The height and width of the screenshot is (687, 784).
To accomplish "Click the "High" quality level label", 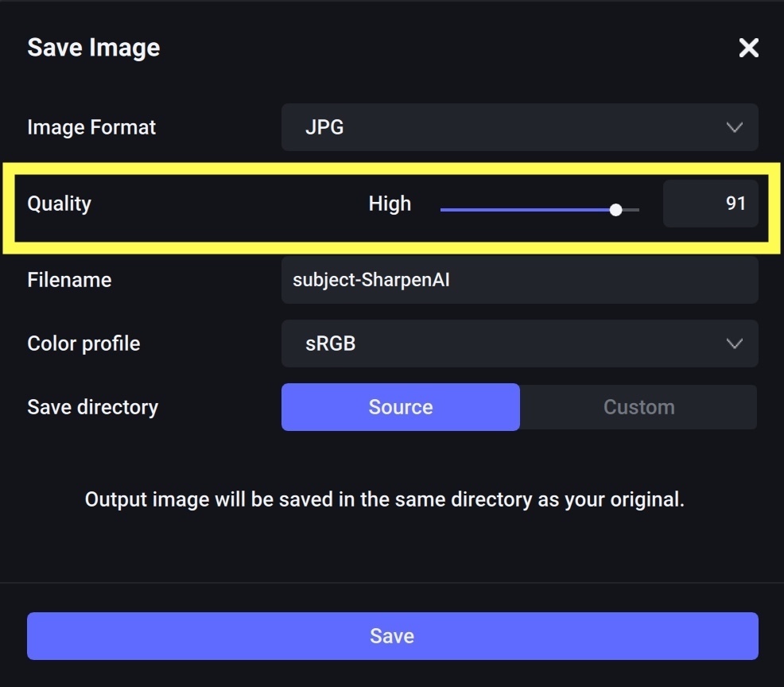I will [x=390, y=204].
